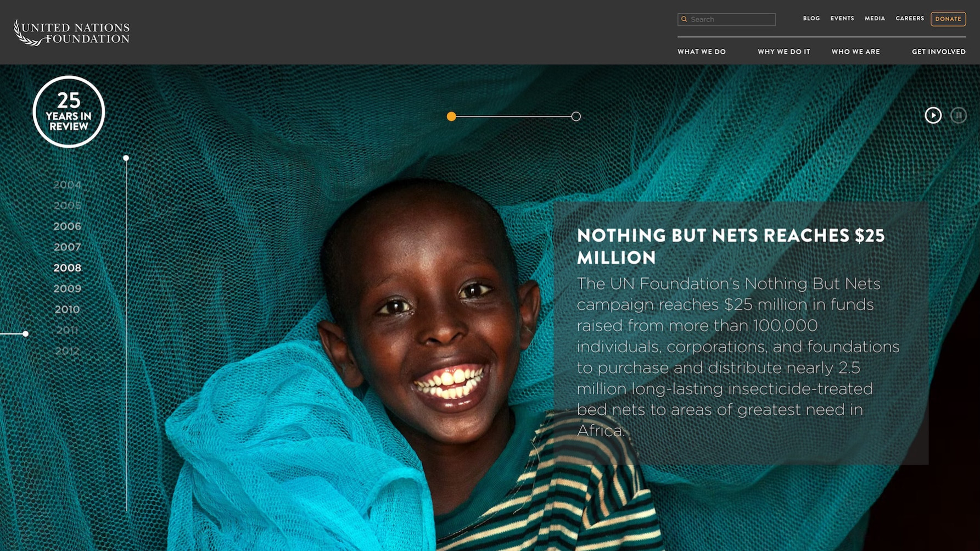The width and height of the screenshot is (980, 551).
Task: Click the United Nations Foundation logo
Action: point(72,32)
